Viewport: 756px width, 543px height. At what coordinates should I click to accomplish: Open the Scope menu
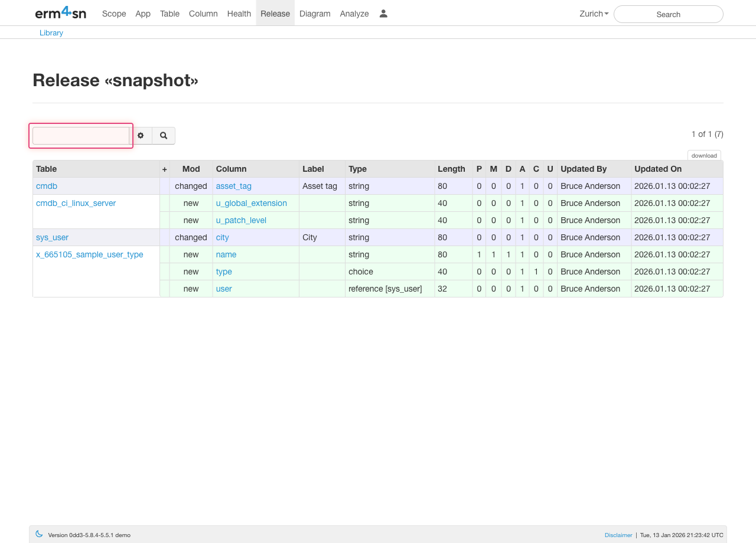pyautogui.click(x=114, y=14)
